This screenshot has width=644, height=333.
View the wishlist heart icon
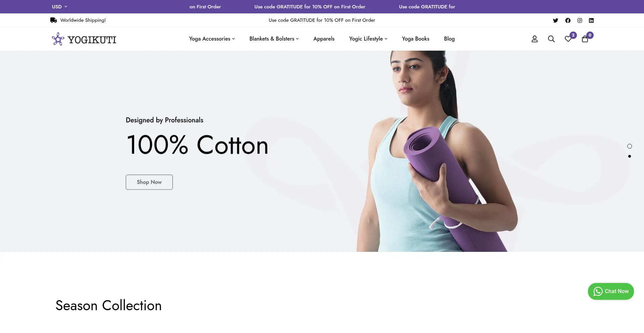click(x=568, y=39)
